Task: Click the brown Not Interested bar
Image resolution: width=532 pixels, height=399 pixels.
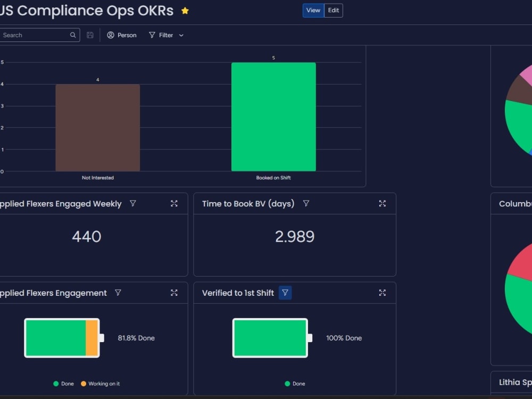Action: pos(98,128)
